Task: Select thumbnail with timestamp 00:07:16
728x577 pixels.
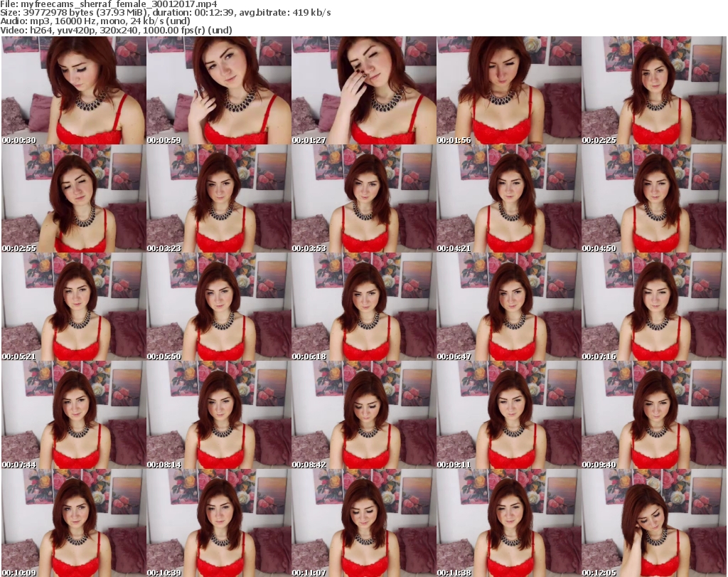Action: tap(654, 307)
